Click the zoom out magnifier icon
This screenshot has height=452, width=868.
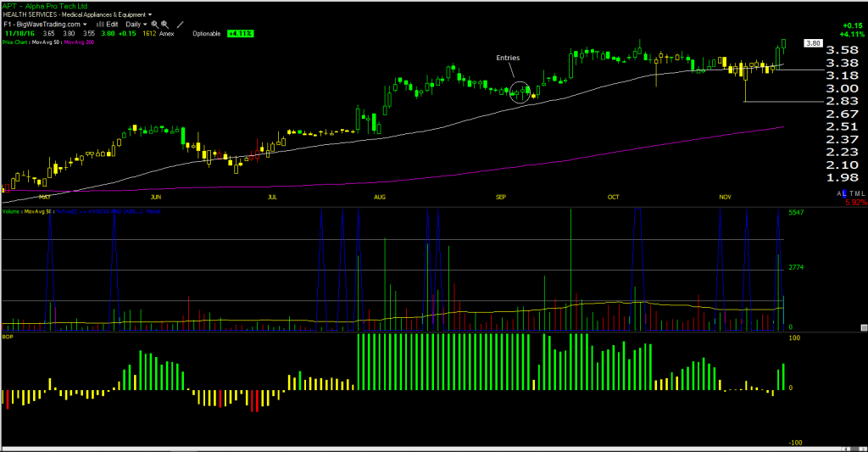(165, 25)
